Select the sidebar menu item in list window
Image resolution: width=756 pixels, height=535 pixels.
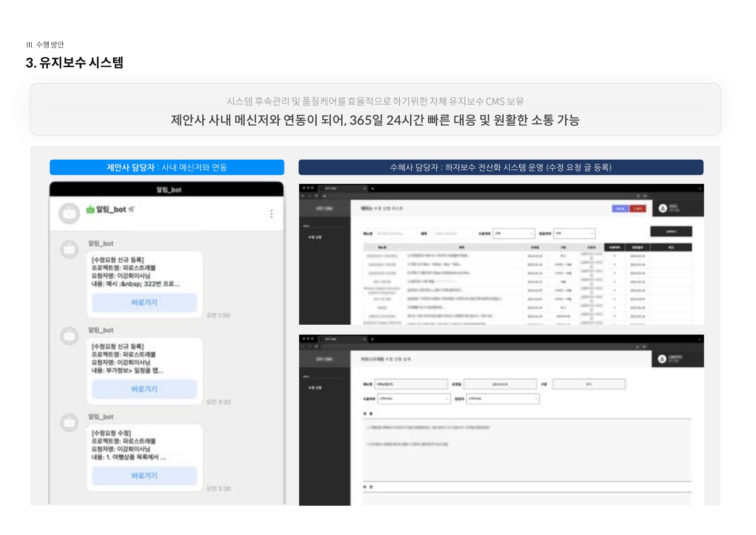pyautogui.click(x=315, y=237)
